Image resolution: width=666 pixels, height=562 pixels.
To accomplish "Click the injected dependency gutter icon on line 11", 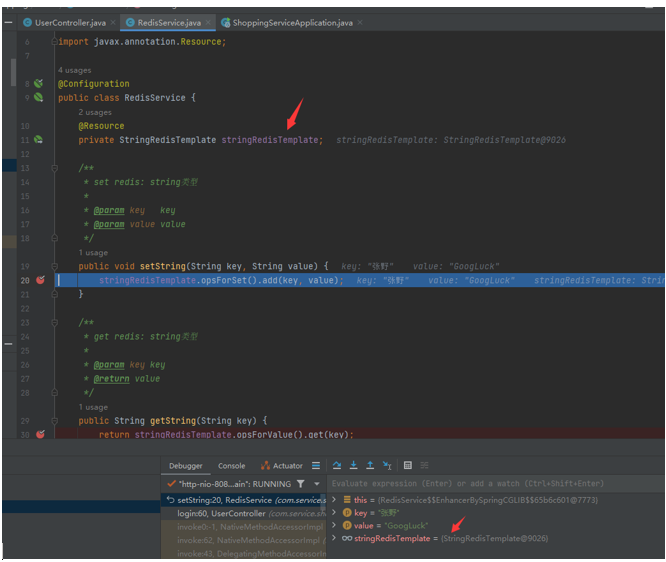I will pyautogui.click(x=38, y=139).
